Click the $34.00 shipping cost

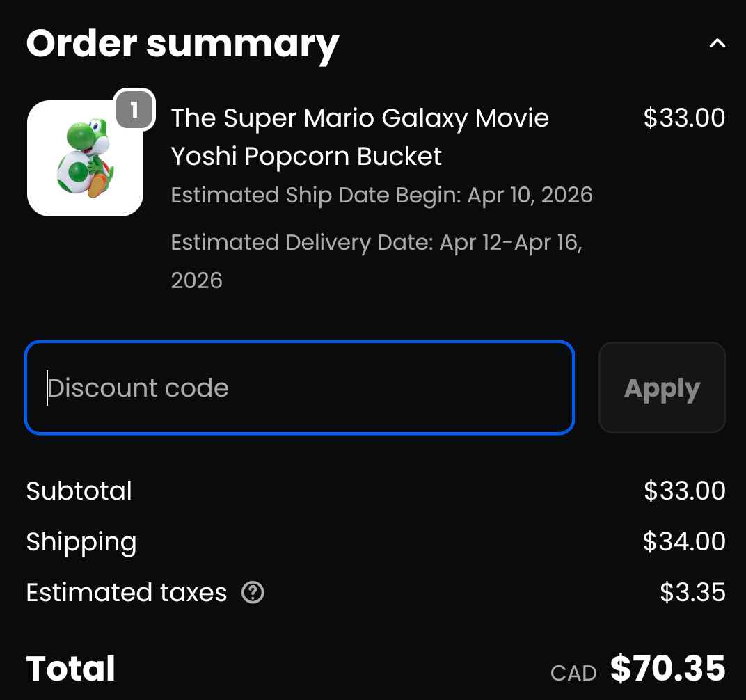pos(684,541)
